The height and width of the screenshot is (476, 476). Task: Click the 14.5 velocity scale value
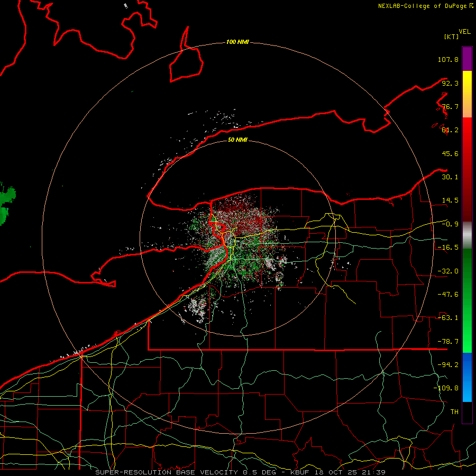click(x=450, y=200)
